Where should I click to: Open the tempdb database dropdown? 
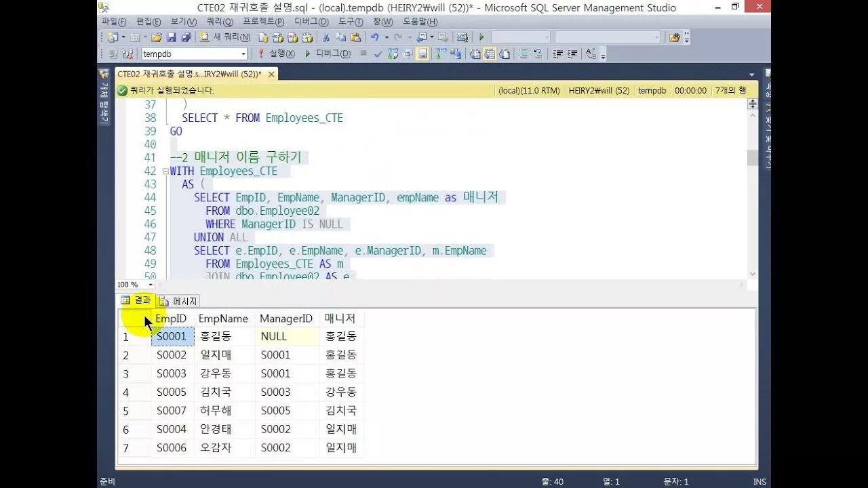pos(243,54)
